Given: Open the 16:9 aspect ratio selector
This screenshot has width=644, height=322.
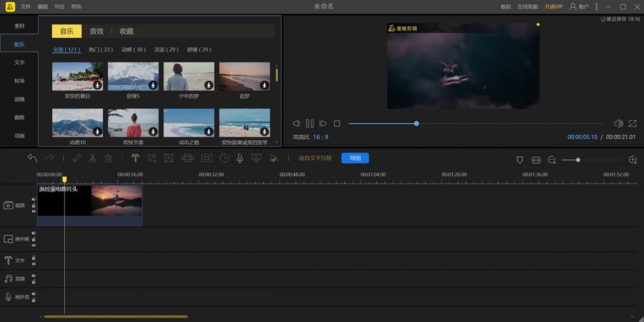Looking at the screenshot, I should (x=321, y=137).
